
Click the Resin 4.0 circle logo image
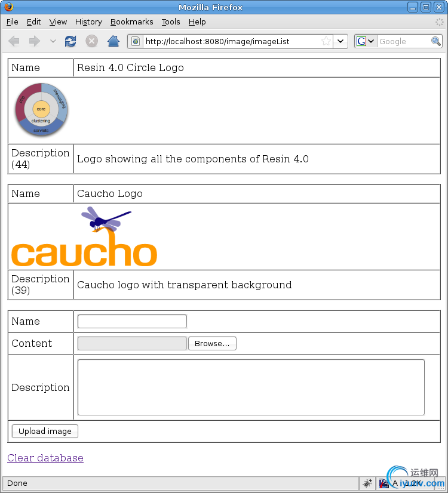tap(41, 110)
